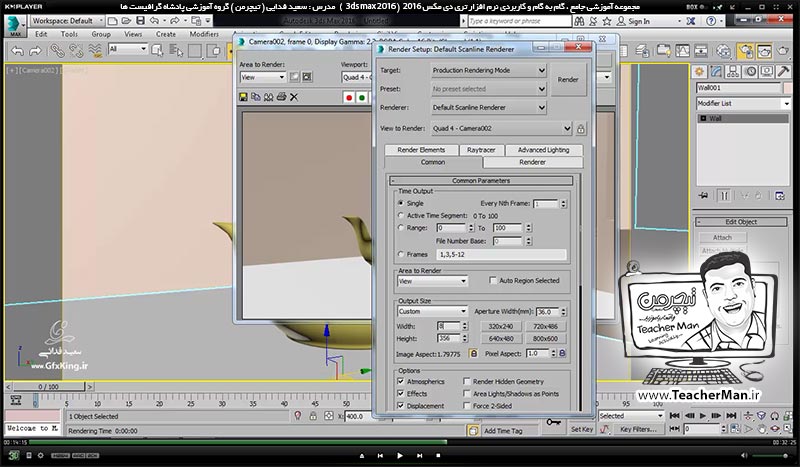Choose the 800x600 preset size
This screenshot has height=467, width=800.
point(545,339)
